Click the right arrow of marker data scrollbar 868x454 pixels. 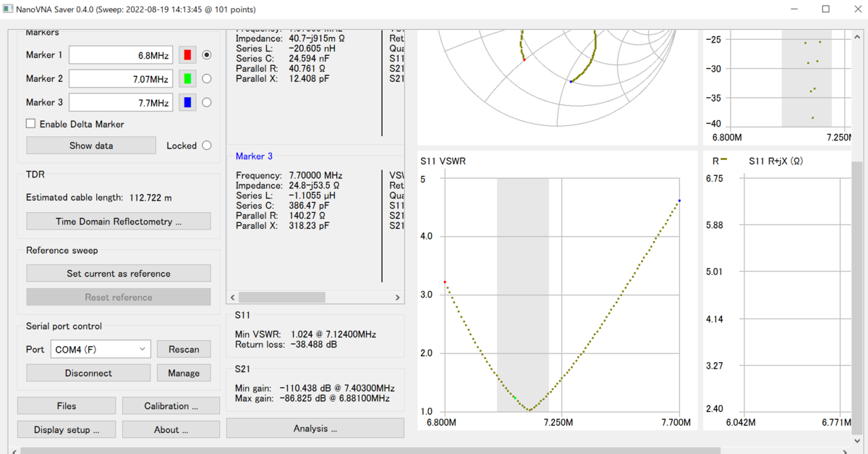click(397, 298)
